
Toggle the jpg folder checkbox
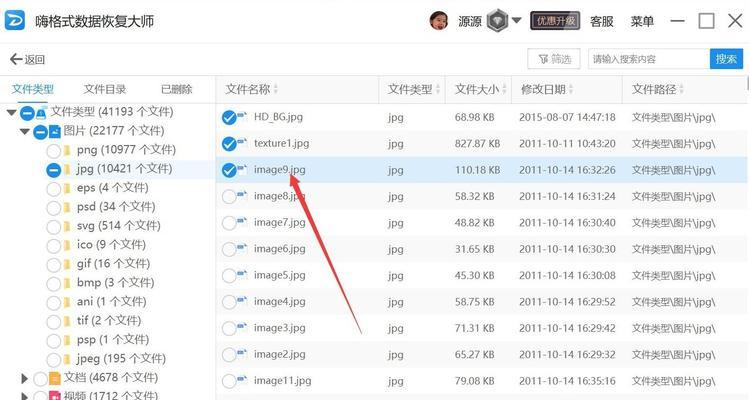(54, 170)
